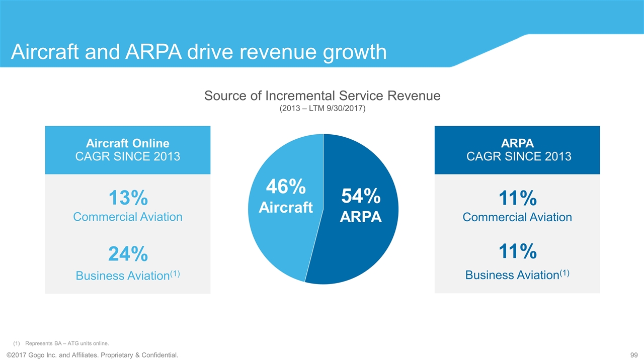The height and width of the screenshot is (362, 644).
Task: Select 'Business Aviation(1)' under Aircraft Online
Action: (x=128, y=275)
